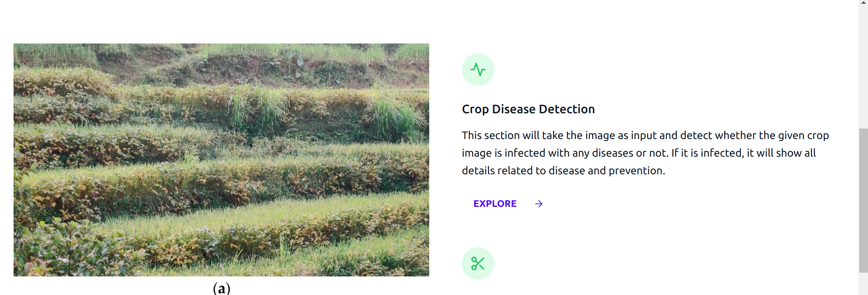Click the scrollbar up arrow at top right
Viewport: 868px width, 295px height.
[x=863, y=3]
